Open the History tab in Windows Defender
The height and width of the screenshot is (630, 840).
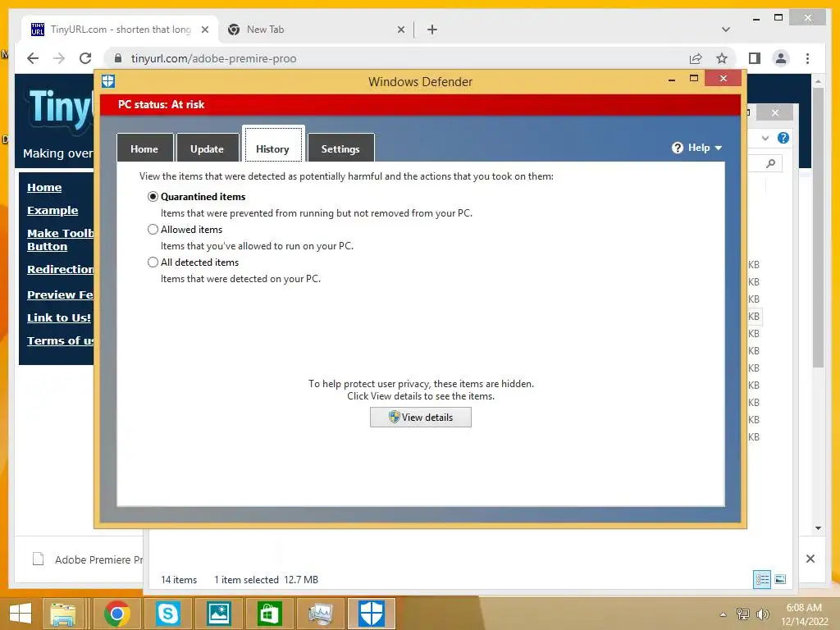pos(273,144)
